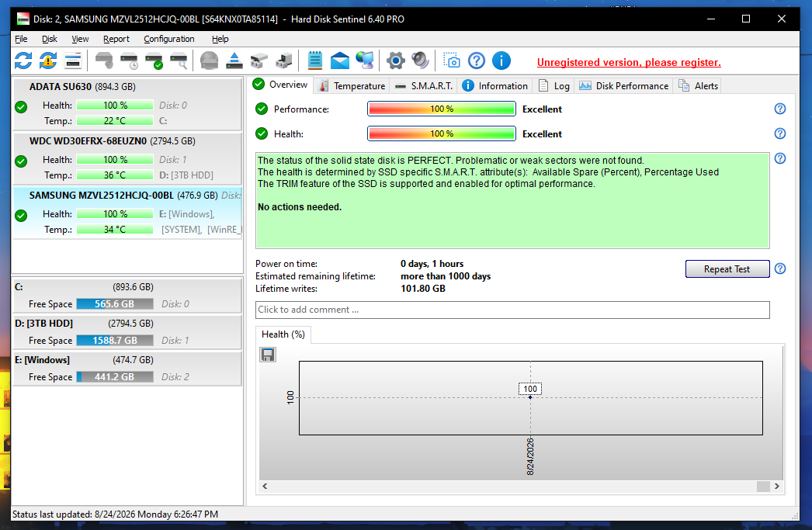Click the Performance 100 % gradient bar
Screen dimensions: 812x530
coord(442,109)
